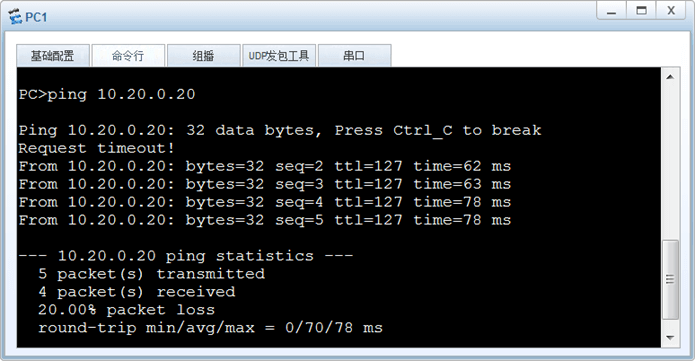Open the UDP发包工具 tab
This screenshot has height=361, width=695.
tap(279, 56)
